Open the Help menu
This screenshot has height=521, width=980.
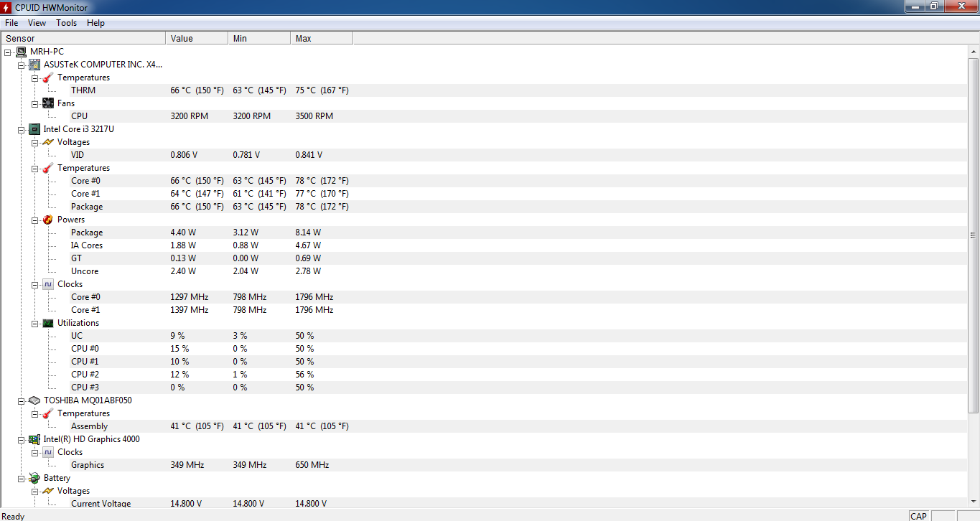pyautogui.click(x=95, y=23)
